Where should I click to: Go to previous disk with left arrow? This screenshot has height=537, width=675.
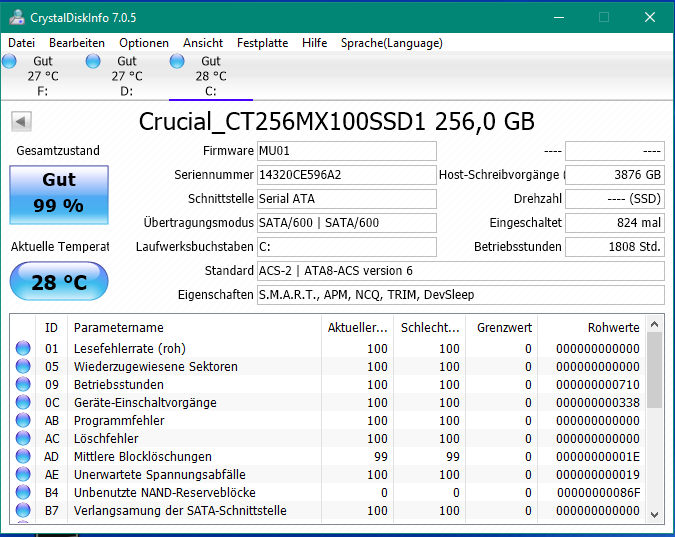21,121
